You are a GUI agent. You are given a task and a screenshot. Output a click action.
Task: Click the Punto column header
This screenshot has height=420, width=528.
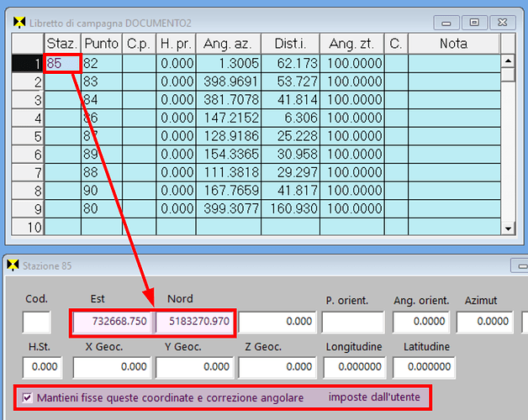(x=102, y=44)
